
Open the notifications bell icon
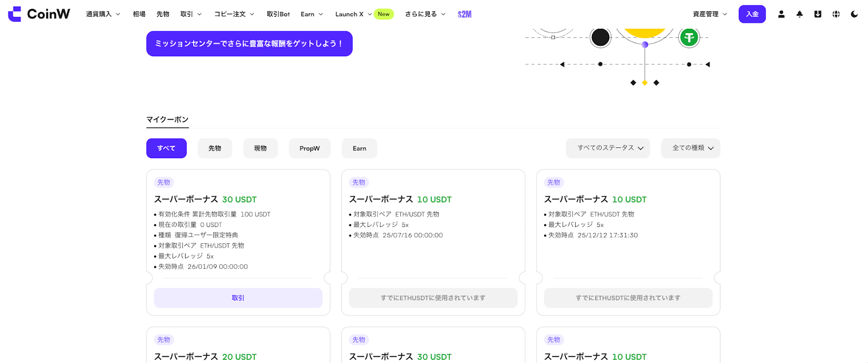pyautogui.click(x=800, y=14)
